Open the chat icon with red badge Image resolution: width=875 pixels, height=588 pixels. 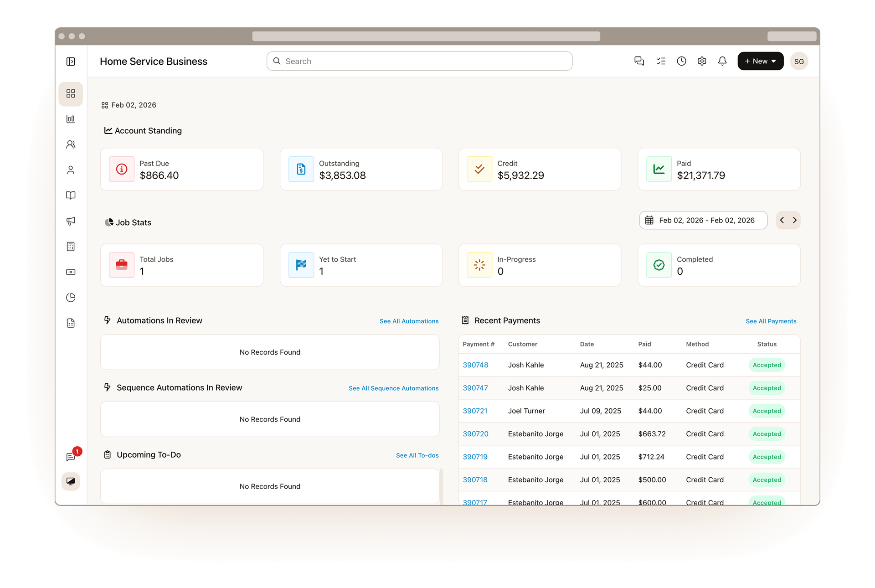[x=72, y=457]
